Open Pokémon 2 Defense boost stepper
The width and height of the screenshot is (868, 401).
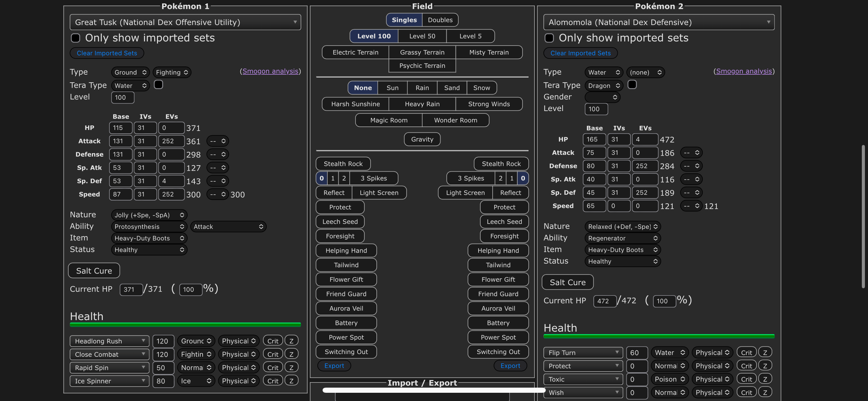[x=691, y=166]
